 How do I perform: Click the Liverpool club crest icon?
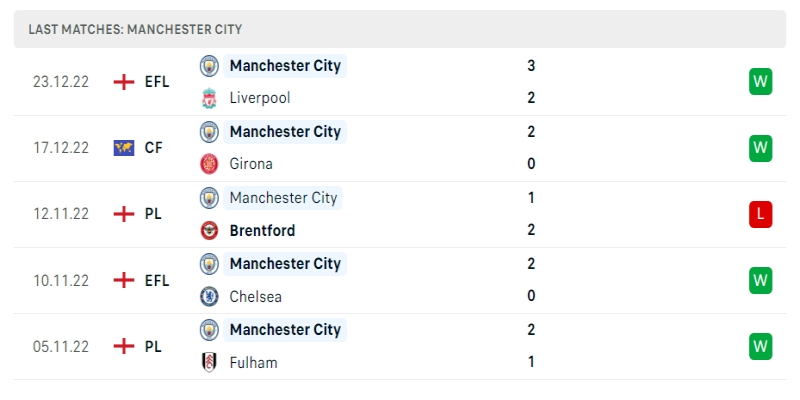click(209, 98)
